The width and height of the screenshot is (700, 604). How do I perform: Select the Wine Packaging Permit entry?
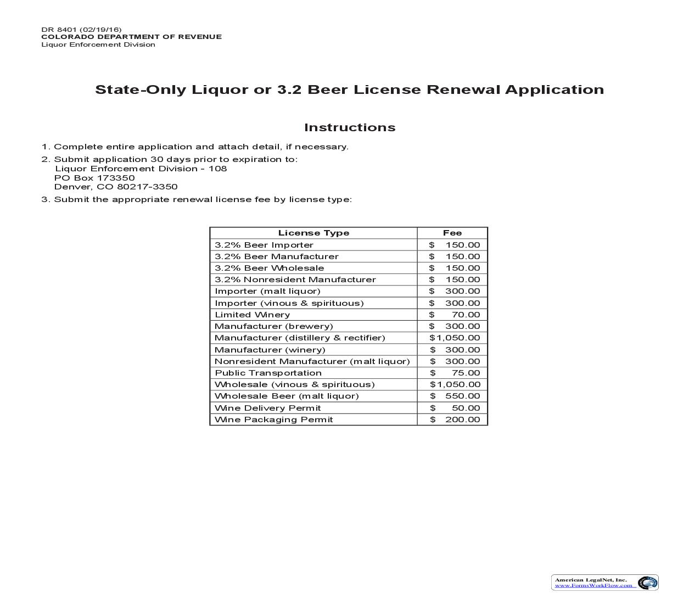(x=273, y=419)
